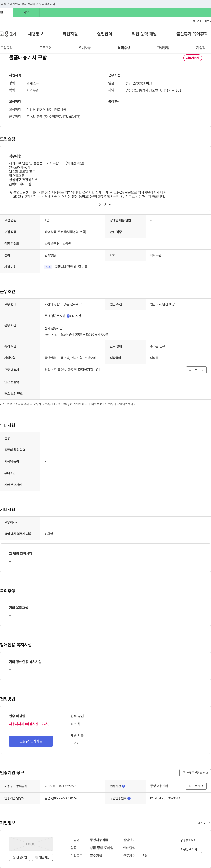
Task: Click the 고용24 입사지원 button
Action: tap(31, 741)
